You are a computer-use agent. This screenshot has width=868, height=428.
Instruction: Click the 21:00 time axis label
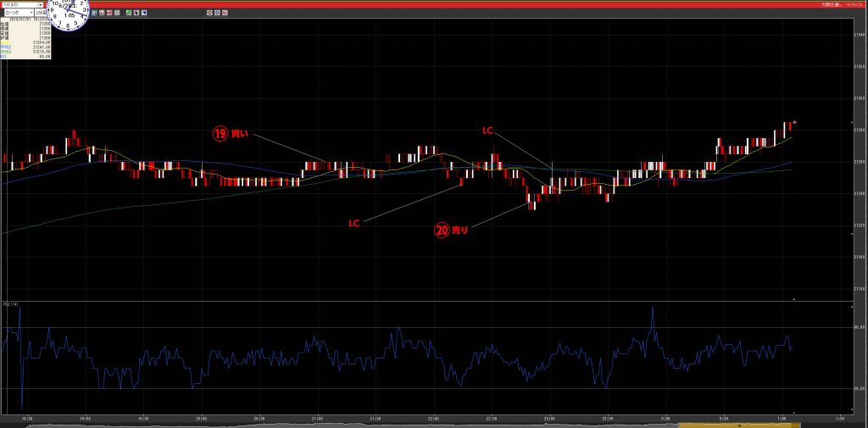click(317, 419)
